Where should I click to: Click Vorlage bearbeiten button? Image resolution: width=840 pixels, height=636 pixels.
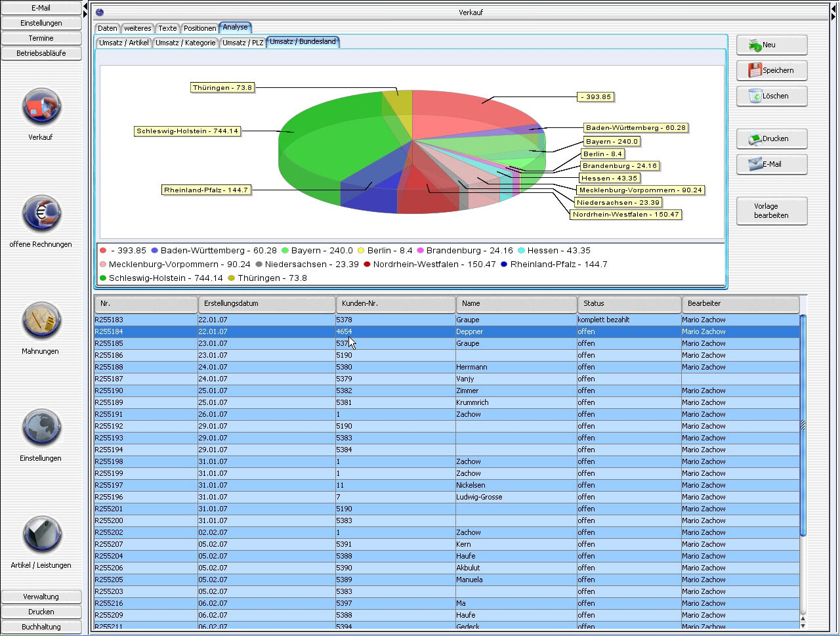click(x=772, y=211)
